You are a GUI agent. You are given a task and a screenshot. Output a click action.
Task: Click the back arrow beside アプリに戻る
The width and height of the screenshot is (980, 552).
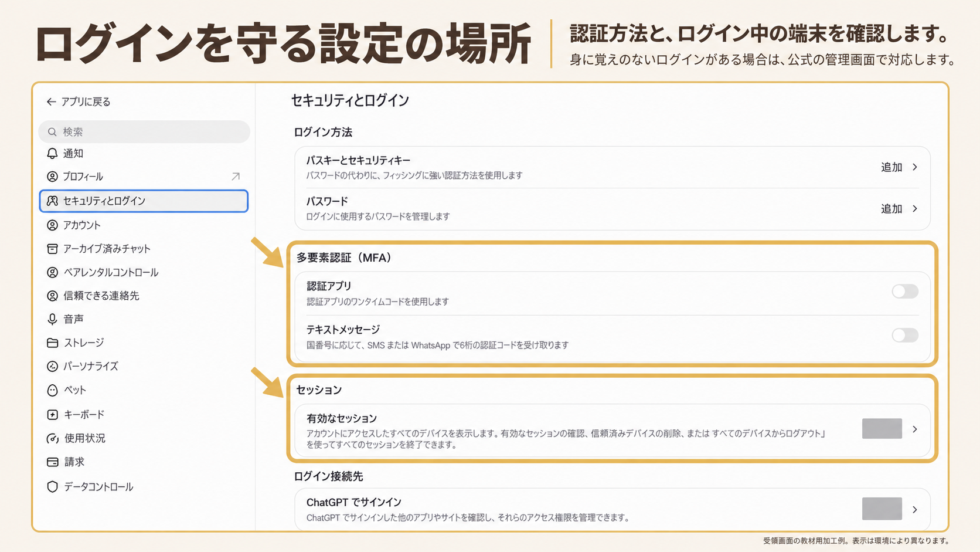click(51, 102)
